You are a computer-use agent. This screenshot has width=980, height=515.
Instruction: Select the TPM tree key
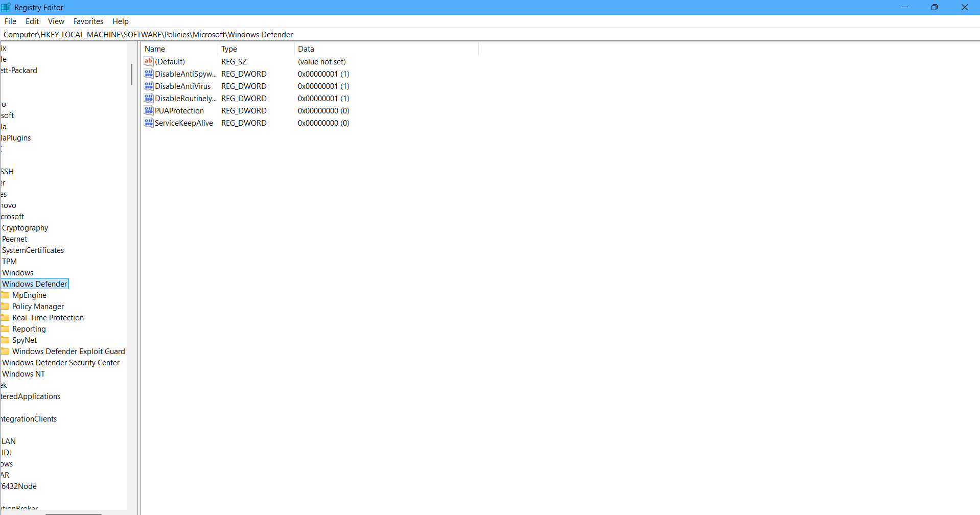coord(10,262)
